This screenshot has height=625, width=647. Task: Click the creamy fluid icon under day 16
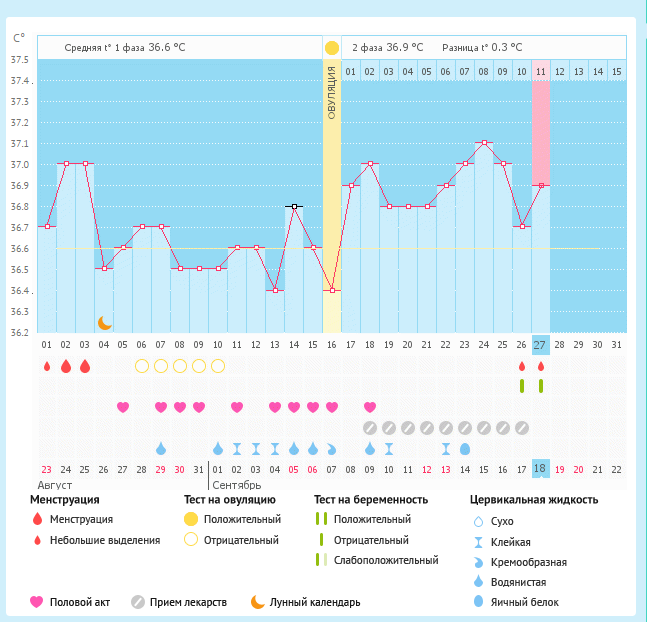(x=332, y=448)
